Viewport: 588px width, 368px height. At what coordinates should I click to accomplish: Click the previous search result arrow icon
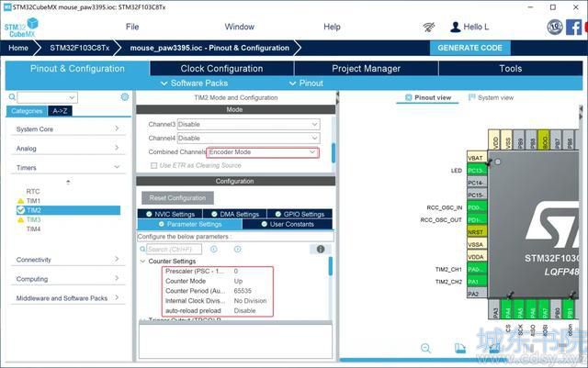(214, 249)
